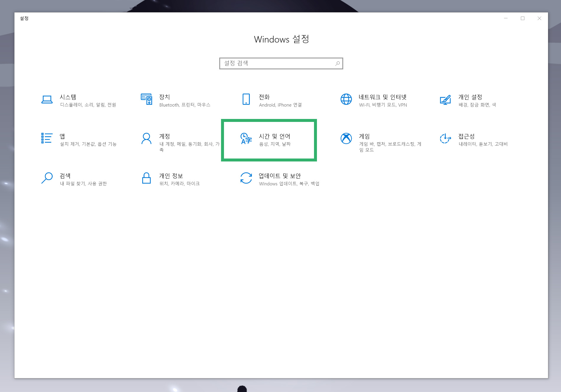Click the 검색 magnifier icon
The width and height of the screenshot is (561, 392).
(47, 178)
